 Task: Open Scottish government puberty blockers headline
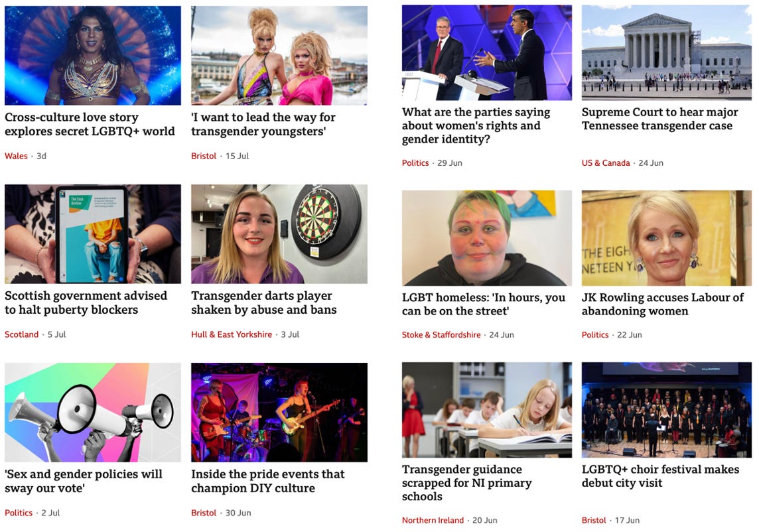86,302
